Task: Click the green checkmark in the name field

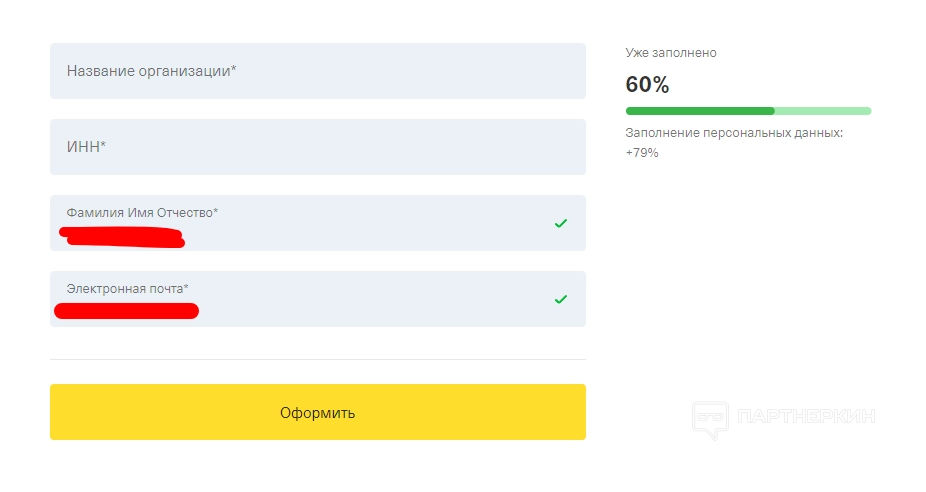Action: (561, 223)
